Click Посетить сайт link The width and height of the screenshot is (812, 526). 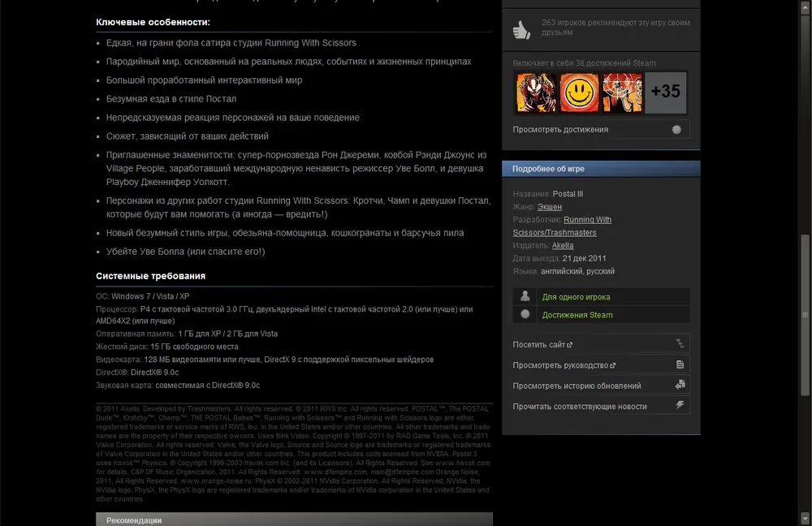601,343
